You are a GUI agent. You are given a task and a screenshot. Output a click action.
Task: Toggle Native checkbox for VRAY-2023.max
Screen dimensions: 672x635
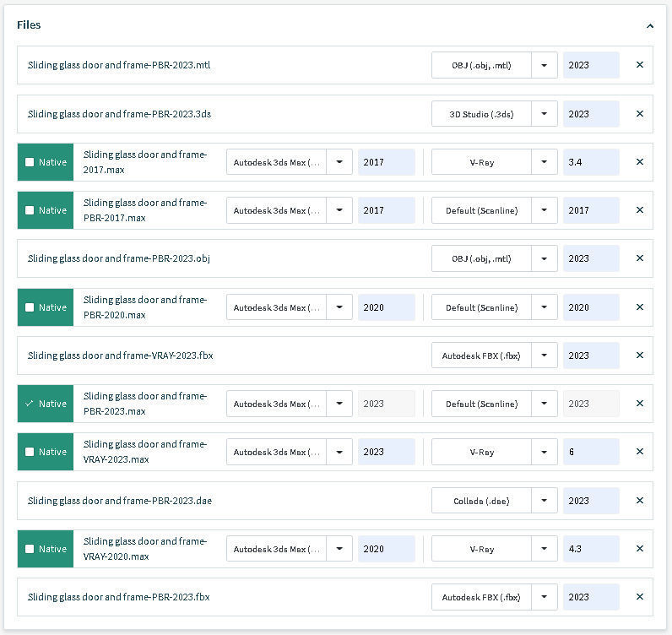pos(30,452)
